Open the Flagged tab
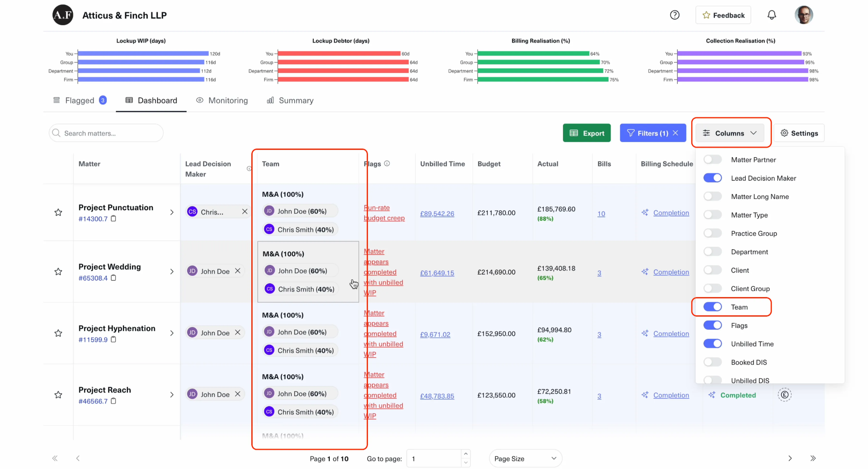This screenshot has height=469, width=868. [79, 101]
